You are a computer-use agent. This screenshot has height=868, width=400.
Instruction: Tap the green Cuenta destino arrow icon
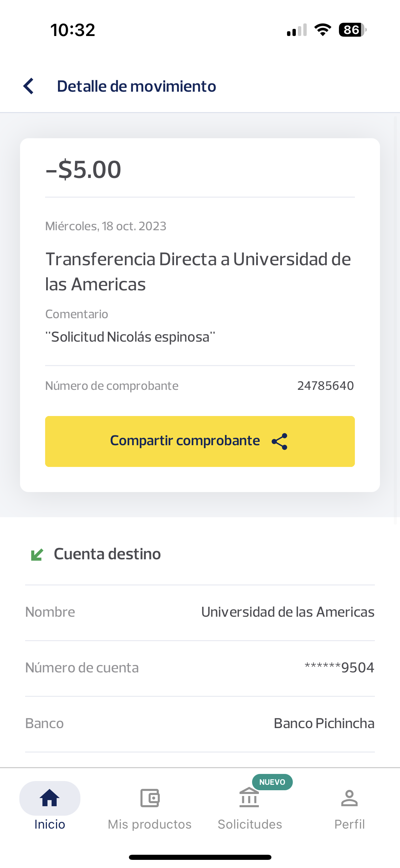[x=37, y=555]
